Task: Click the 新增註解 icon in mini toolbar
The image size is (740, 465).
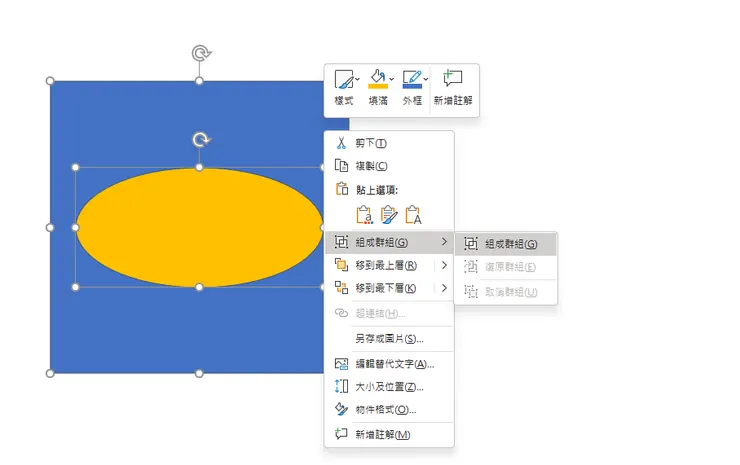Action: [x=452, y=78]
